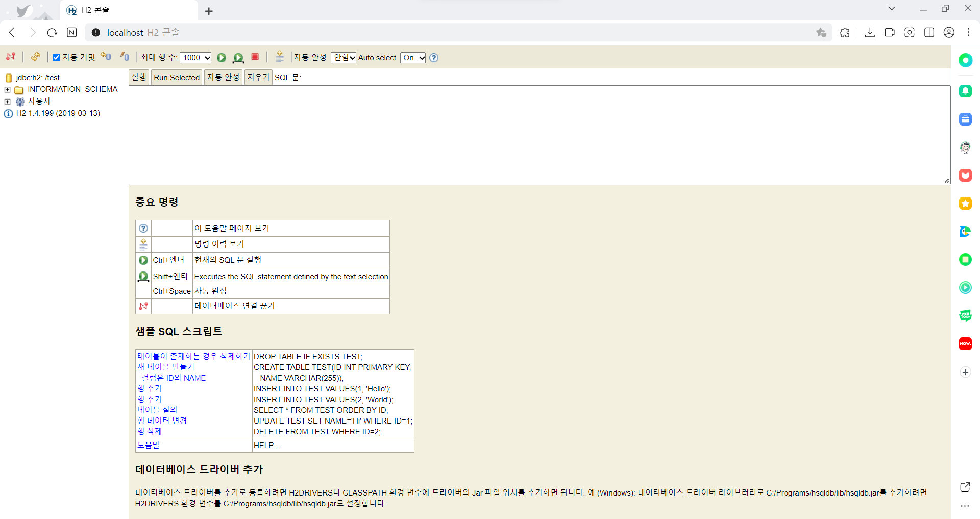Click the 컬럼은 ID와 NAME link
Viewport: 980px width, 519px height.
(174, 378)
